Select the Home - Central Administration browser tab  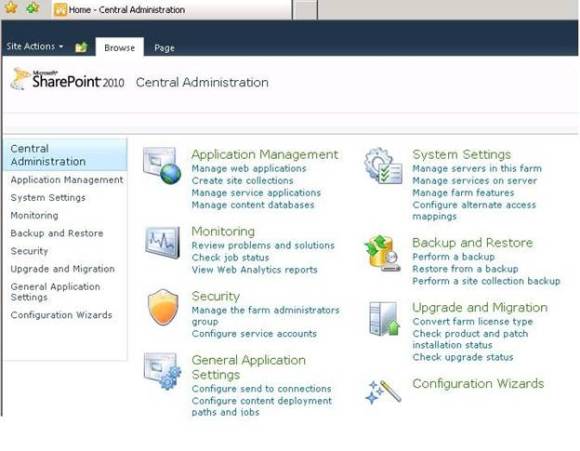(x=172, y=10)
